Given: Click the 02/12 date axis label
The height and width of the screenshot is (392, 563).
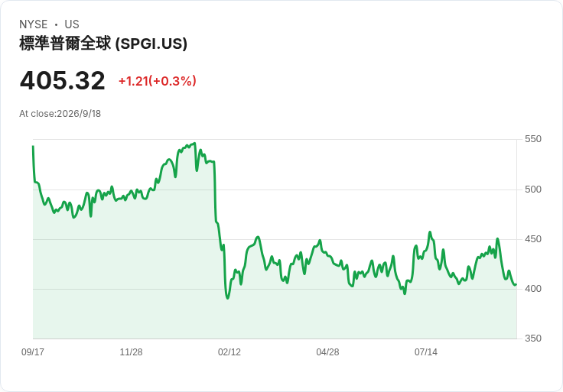Looking at the screenshot, I should [x=229, y=352].
